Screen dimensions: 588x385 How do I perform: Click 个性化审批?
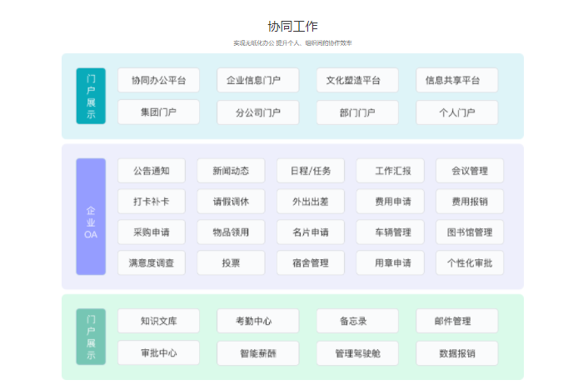[x=470, y=262]
